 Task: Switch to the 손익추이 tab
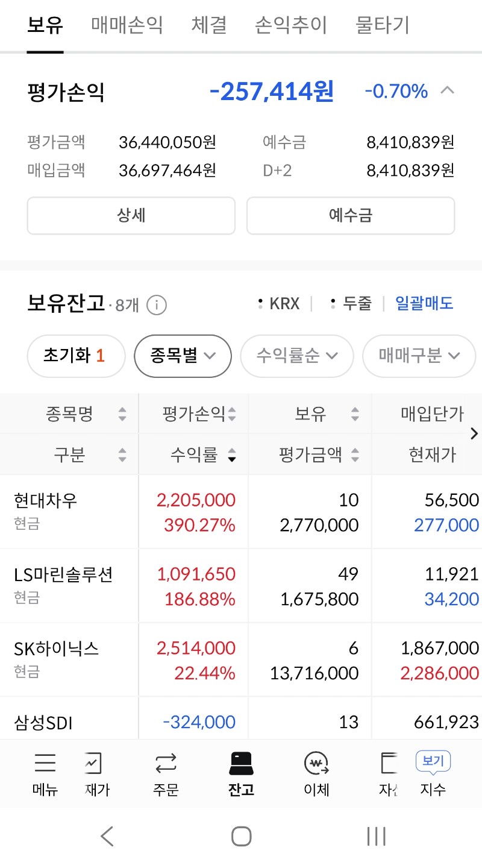291,25
